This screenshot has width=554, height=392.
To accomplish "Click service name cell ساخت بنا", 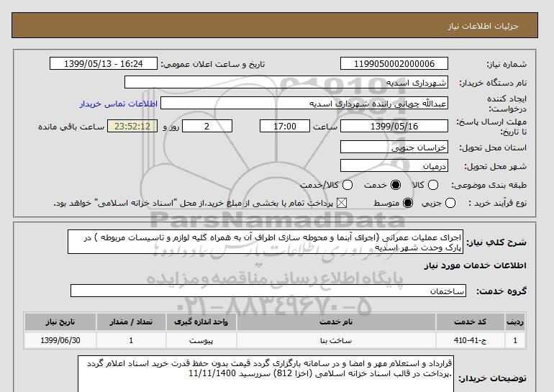I will (x=336, y=340).
